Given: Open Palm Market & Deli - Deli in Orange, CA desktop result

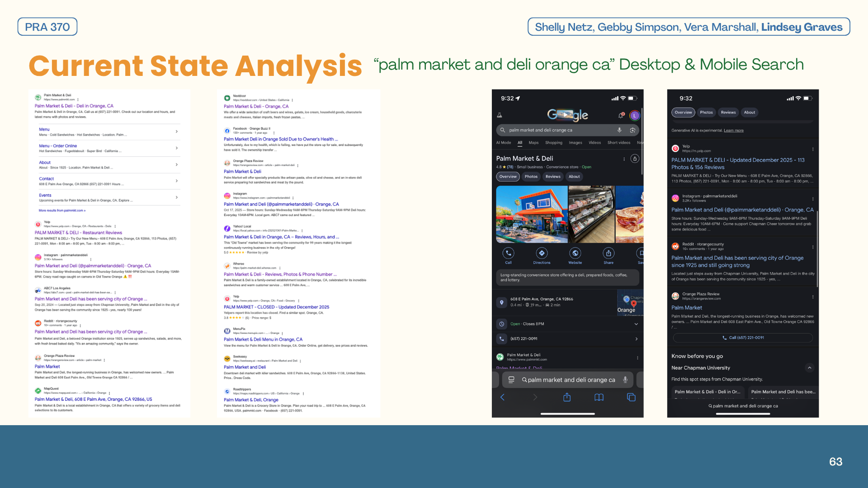Looking at the screenshot, I should click(x=74, y=106).
